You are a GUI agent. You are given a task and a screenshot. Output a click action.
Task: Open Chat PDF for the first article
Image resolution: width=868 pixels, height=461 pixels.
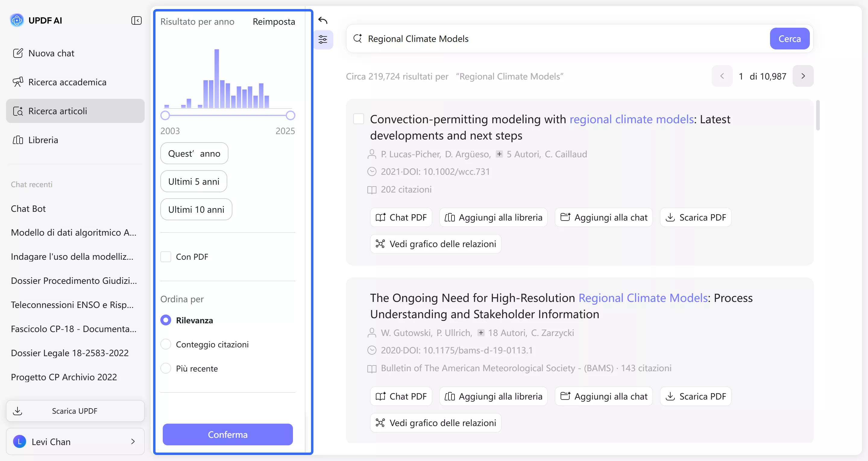(x=401, y=217)
